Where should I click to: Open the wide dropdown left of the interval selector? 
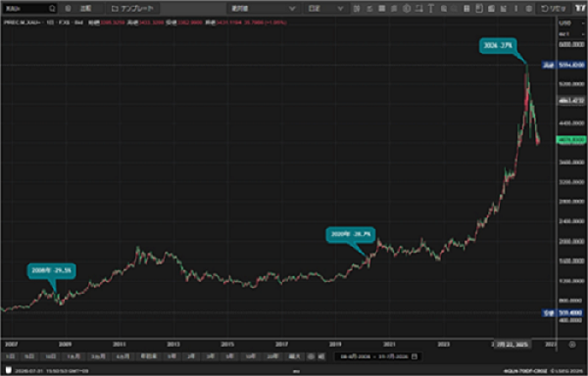263,8
